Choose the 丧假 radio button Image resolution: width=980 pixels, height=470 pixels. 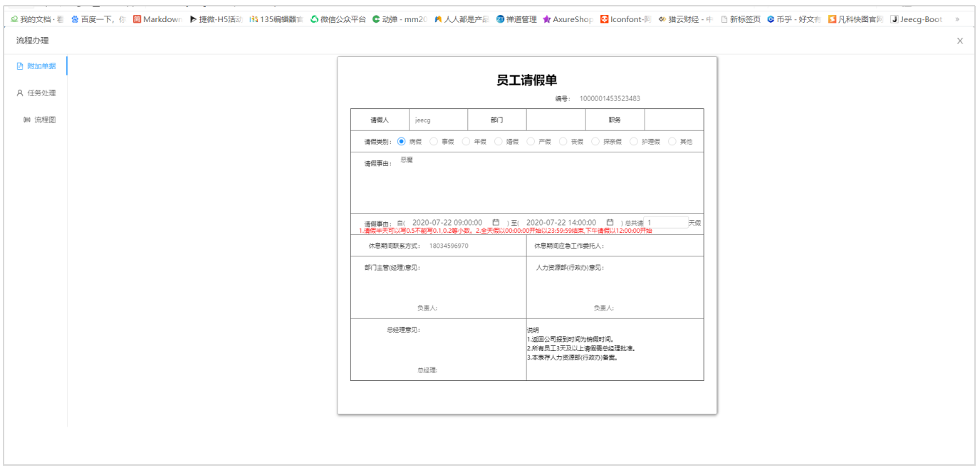point(563,142)
